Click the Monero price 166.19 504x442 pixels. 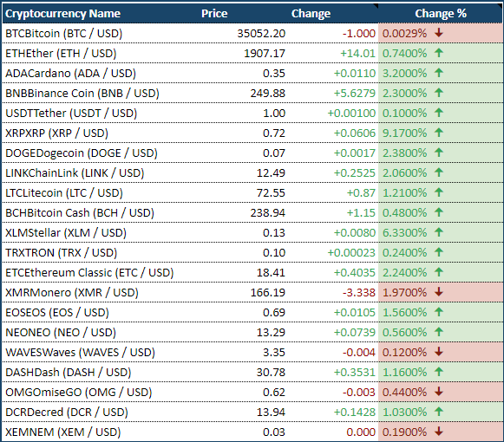point(268,292)
